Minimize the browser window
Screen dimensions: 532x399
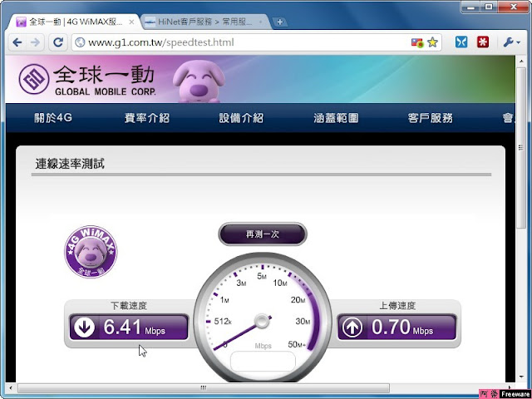click(470, 7)
